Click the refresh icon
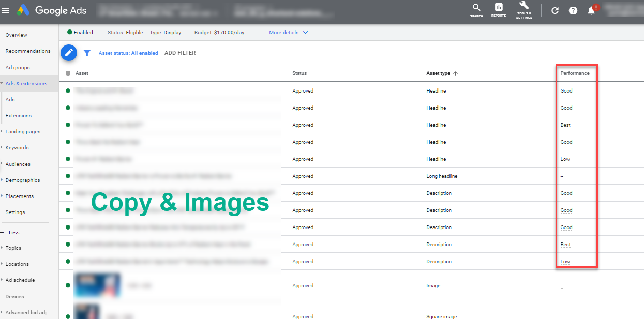Screen dimensions: 644x319 (x=555, y=10)
